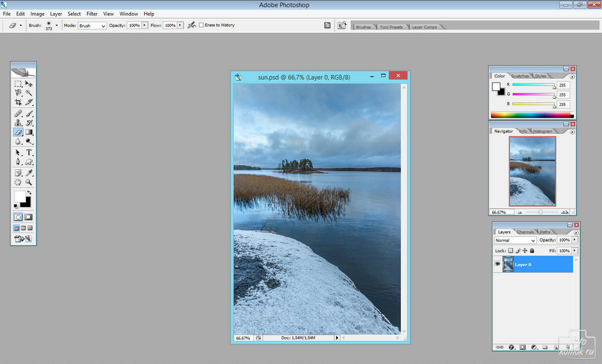Switch to Quick Mask mode
Screen dimensions: 602x364
28,217
